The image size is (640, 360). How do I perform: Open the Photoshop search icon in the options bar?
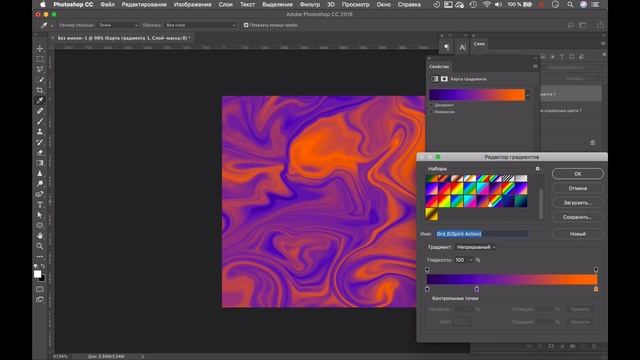(571, 25)
